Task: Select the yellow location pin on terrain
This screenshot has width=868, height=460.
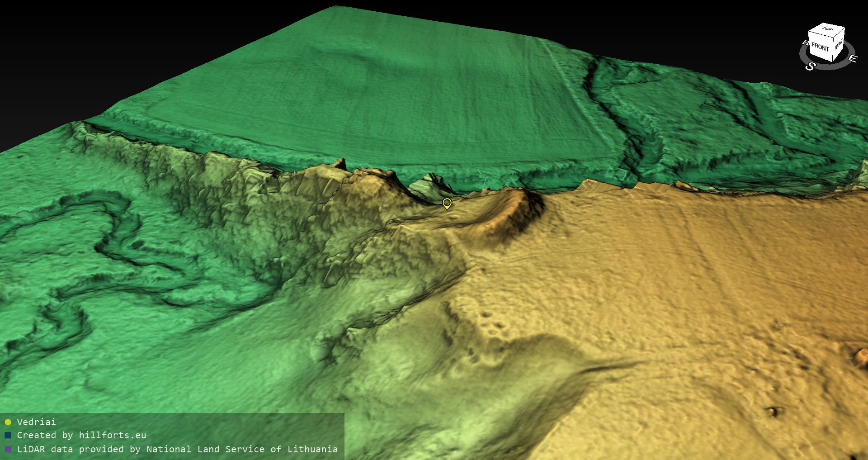Action: (447, 203)
